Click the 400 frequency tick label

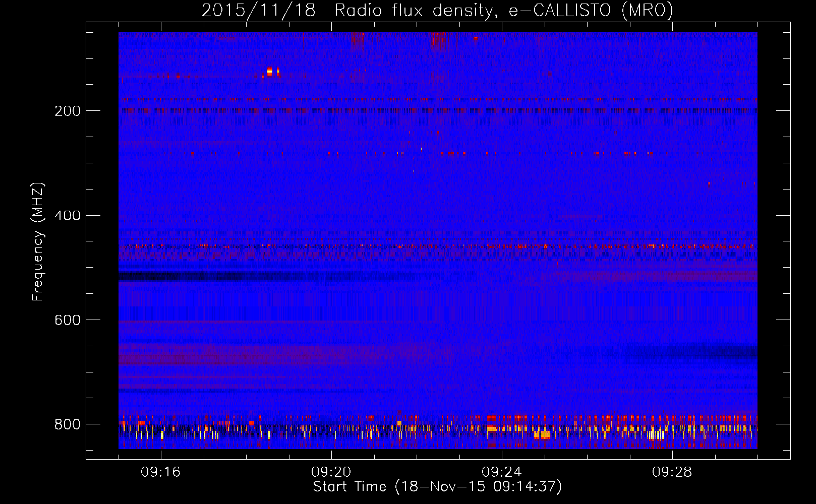[67, 216]
